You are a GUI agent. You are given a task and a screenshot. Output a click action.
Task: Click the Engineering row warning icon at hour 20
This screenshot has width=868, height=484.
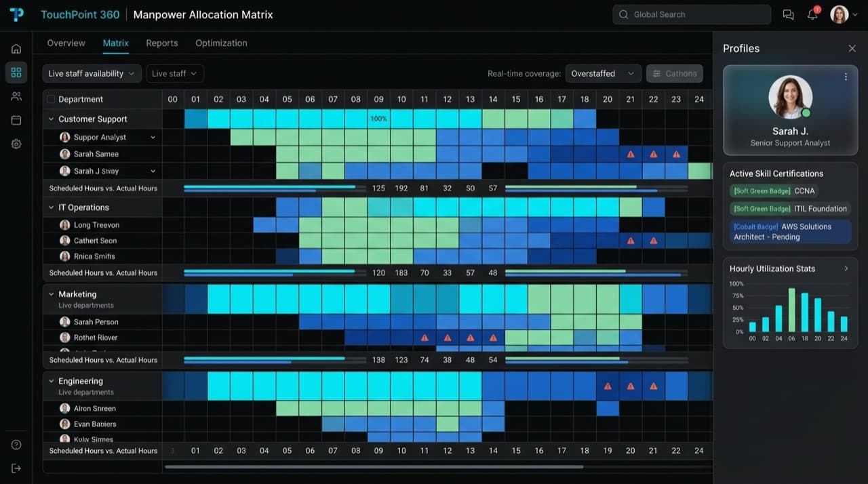(x=631, y=386)
